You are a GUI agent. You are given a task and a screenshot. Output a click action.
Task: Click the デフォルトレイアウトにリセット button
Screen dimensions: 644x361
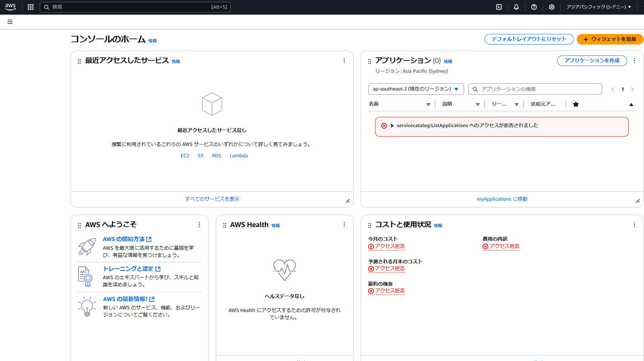(529, 39)
